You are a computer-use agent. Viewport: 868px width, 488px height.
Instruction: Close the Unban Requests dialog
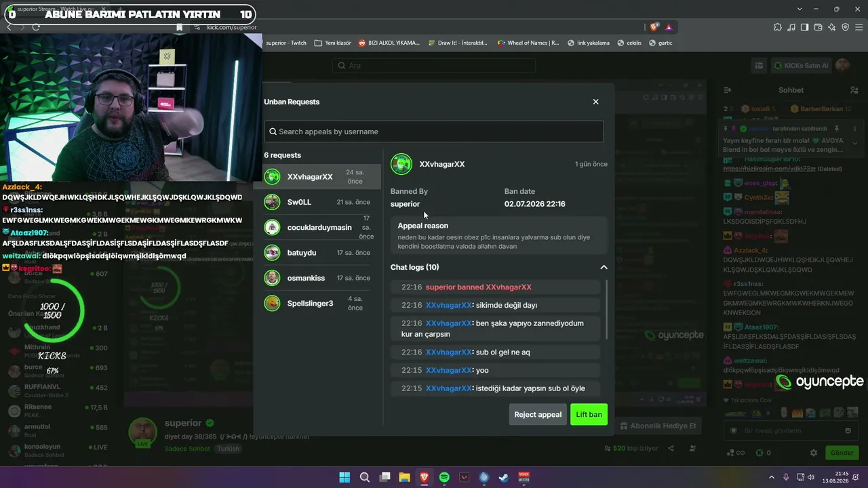595,102
